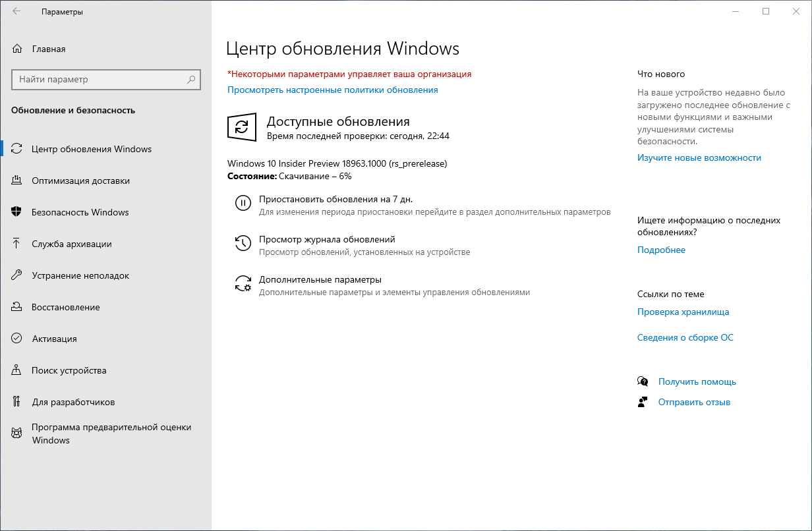
Task: Click the advanced options gear icon
Action: [x=243, y=283]
